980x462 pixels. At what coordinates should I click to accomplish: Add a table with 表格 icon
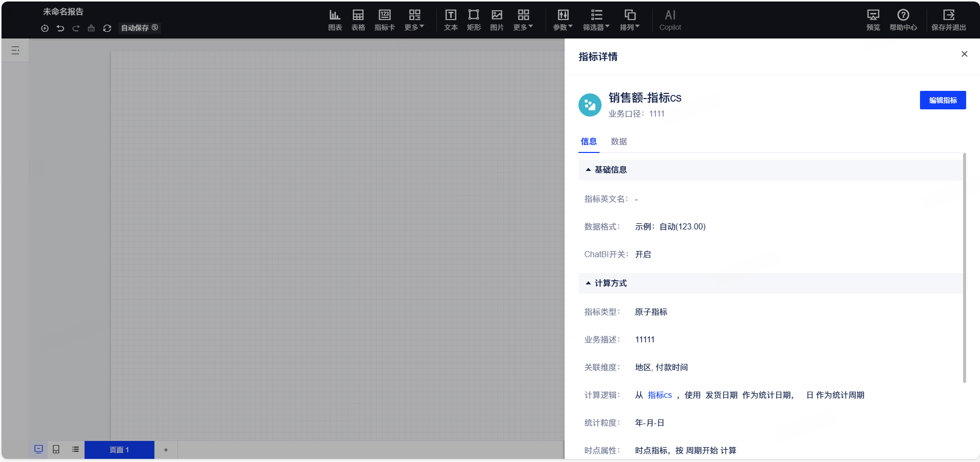[x=358, y=20]
